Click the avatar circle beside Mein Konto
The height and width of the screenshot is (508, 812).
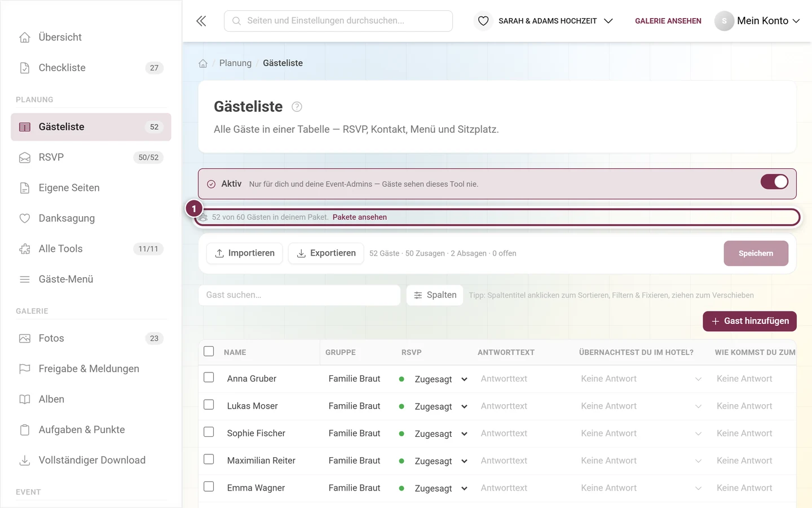[724, 21]
